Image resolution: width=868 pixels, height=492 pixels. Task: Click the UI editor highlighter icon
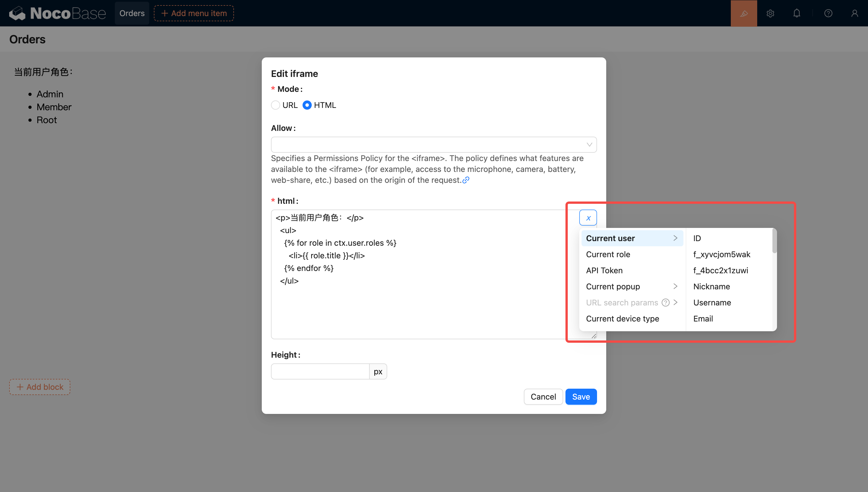pyautogui.click(x=744, y=13)
